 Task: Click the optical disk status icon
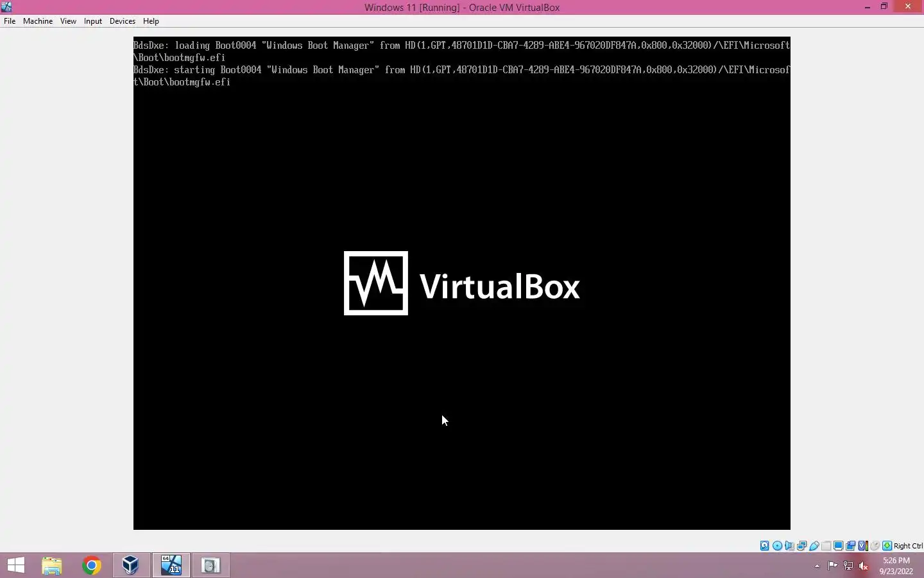coord(777,546)
